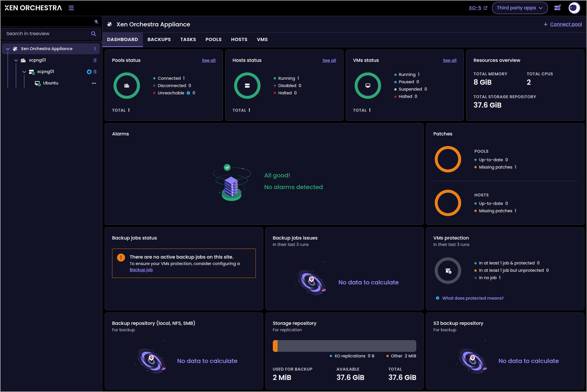
Task: Click the 'Suspended 0' VM status entry
Action: click(411, 89)
